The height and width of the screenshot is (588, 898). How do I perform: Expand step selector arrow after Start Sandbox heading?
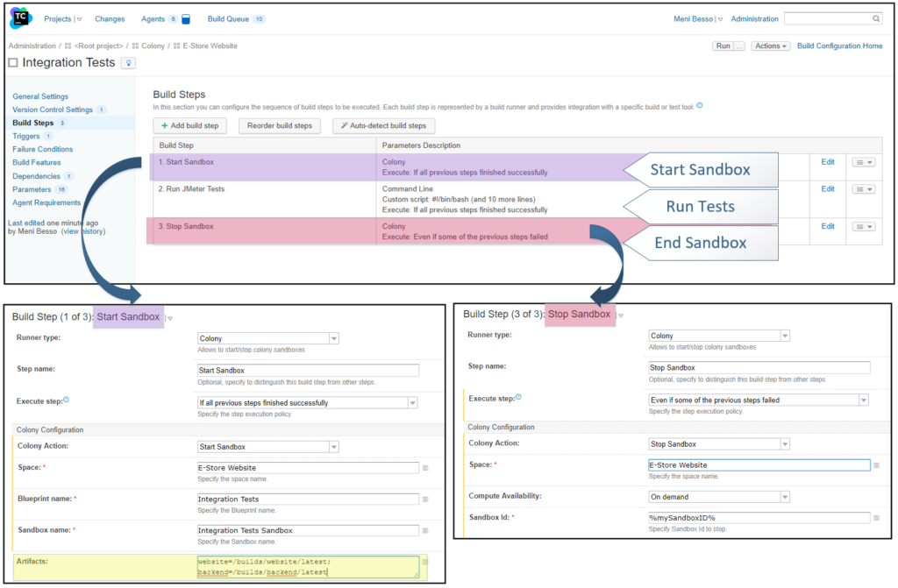point(169,318)
